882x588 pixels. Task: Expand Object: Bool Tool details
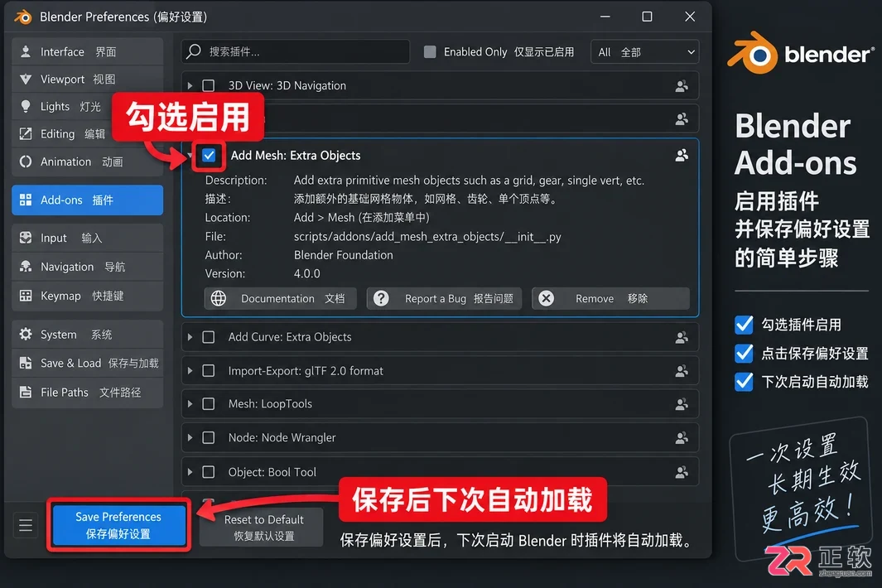click(190, 472)
